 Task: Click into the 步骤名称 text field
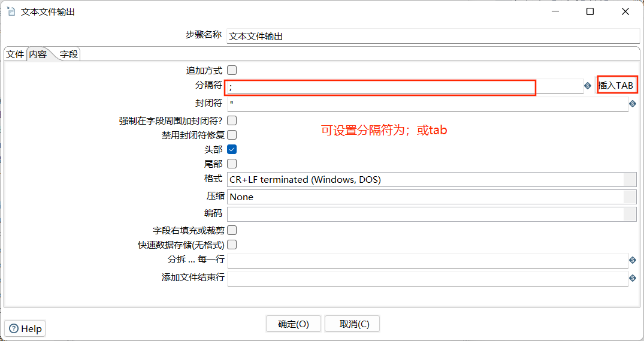433,36
